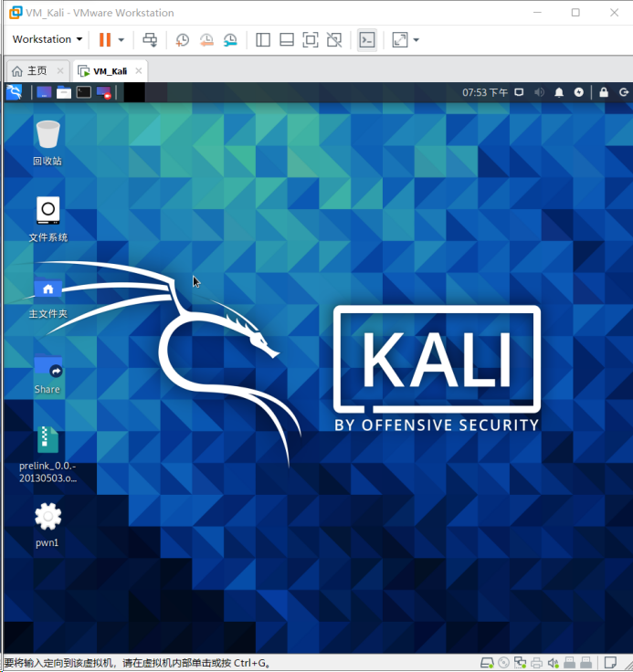Click the printer status icon

click(x=536, y=663)
